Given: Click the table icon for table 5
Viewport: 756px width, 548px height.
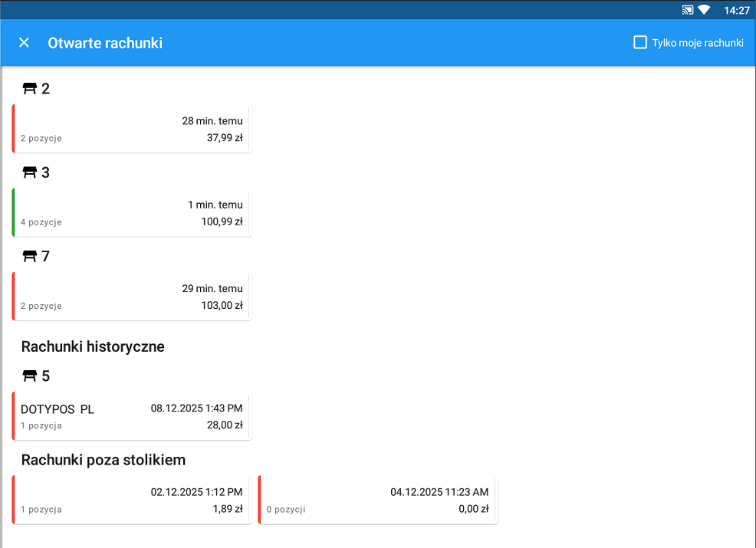Looking at the screenshot, I should 30,376.
